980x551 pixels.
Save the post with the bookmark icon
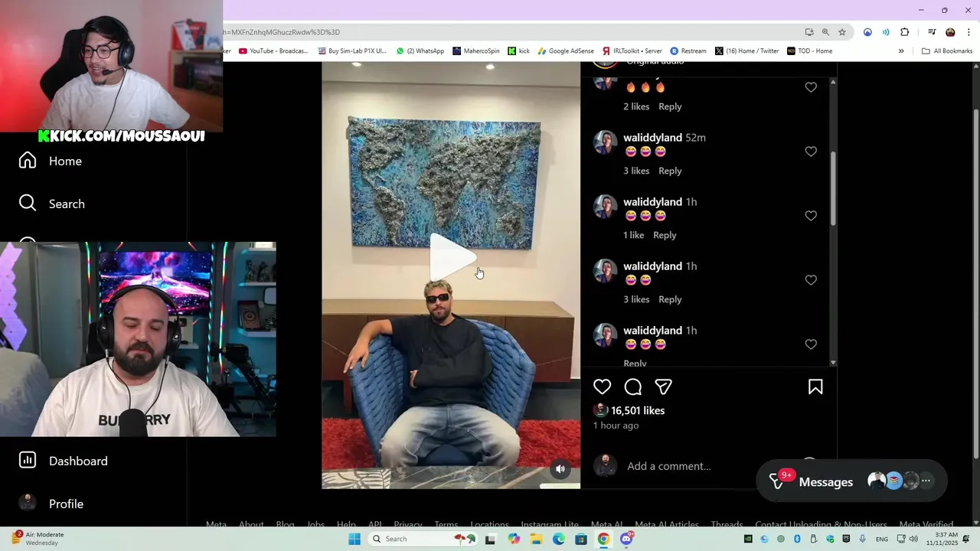point(815,387)
